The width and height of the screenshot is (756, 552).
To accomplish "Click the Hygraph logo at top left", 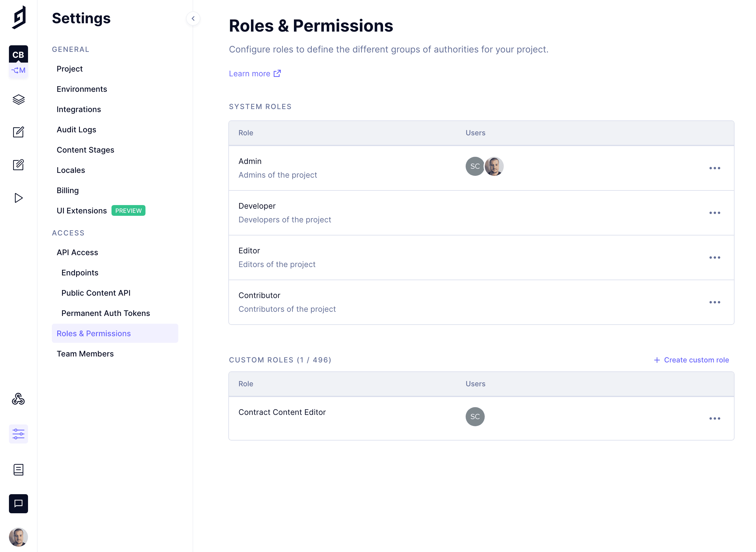I will coord(19,17).
